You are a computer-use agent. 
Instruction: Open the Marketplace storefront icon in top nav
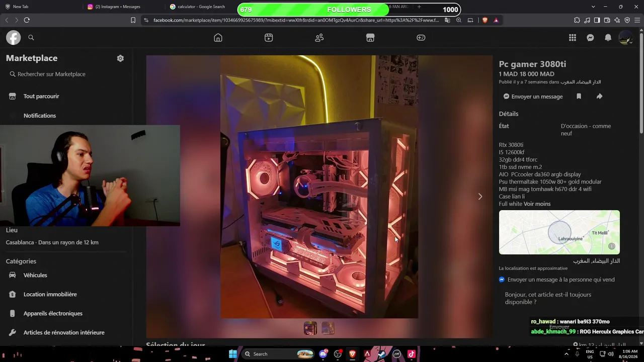(x=370, y=38)
